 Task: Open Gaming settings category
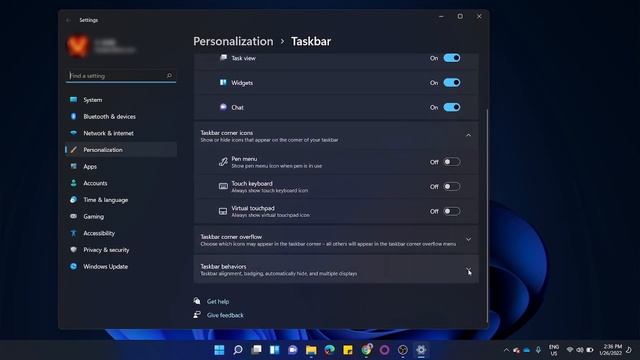pyautogui.click(x=121, y=216)
